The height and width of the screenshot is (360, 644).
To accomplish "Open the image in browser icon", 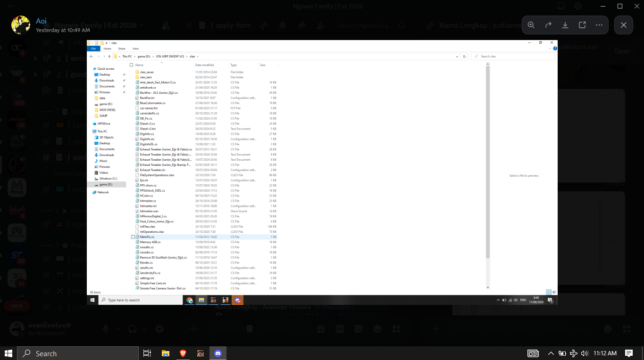I will coord(582,25).
